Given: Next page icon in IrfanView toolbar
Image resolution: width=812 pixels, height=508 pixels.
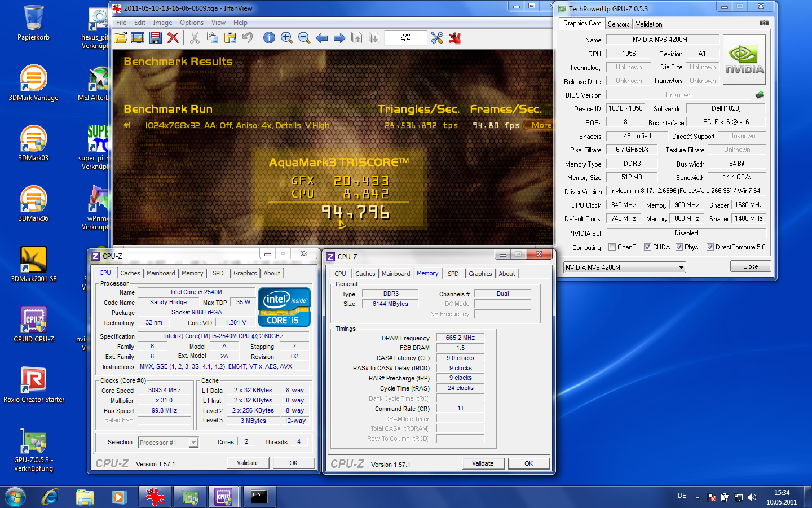Looking at the screenshot, I should (374, 38).
